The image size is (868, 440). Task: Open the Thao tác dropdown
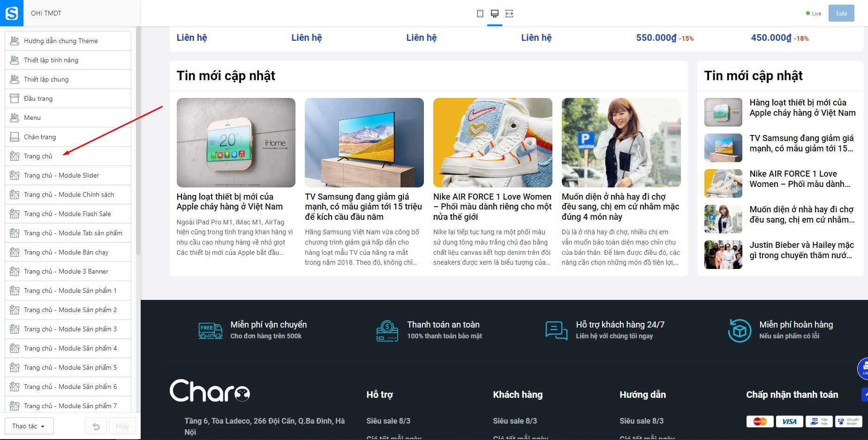coord(29,426)
